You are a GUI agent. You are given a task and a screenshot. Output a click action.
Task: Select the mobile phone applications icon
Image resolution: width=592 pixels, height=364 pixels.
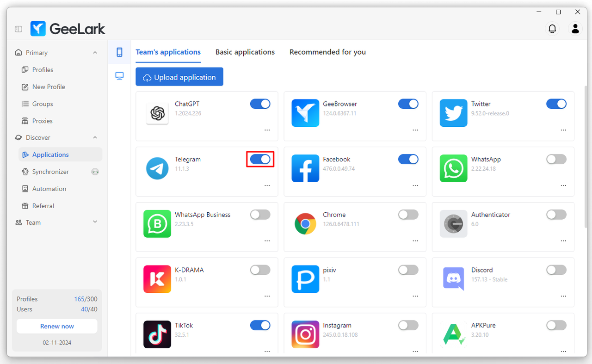pyautogui.click(x=119, y=52)
